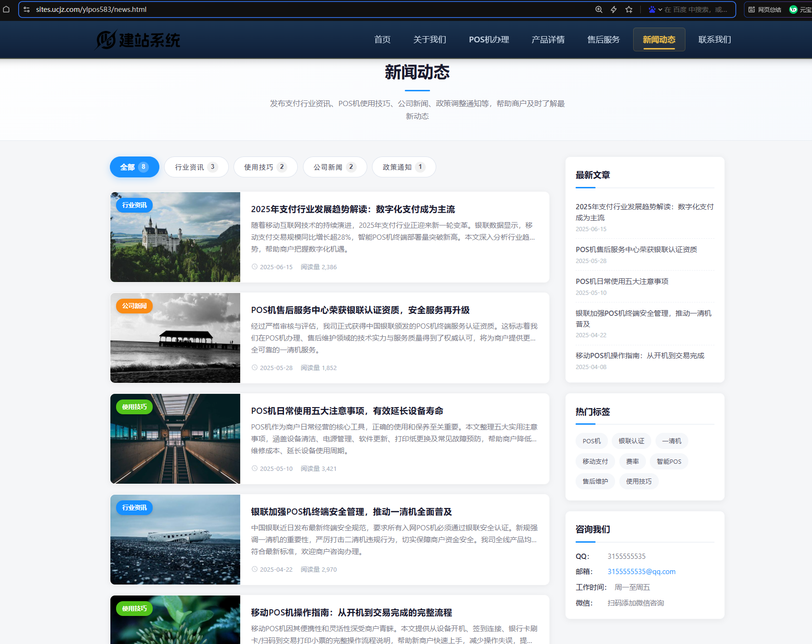Open article POS机日常使用五大注意事项 title
The image size is (812, 644).
click(x=347, y=411)
